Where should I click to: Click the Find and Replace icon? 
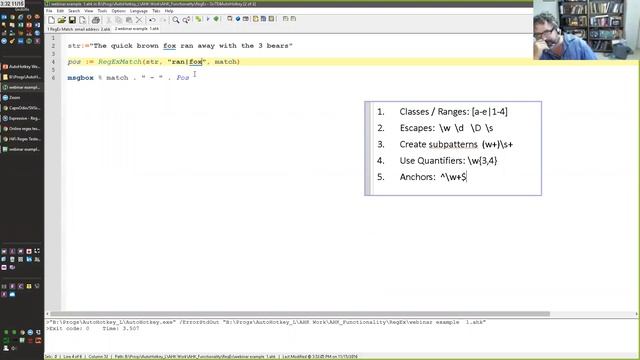pyautogui.click(x=186, y=20)
